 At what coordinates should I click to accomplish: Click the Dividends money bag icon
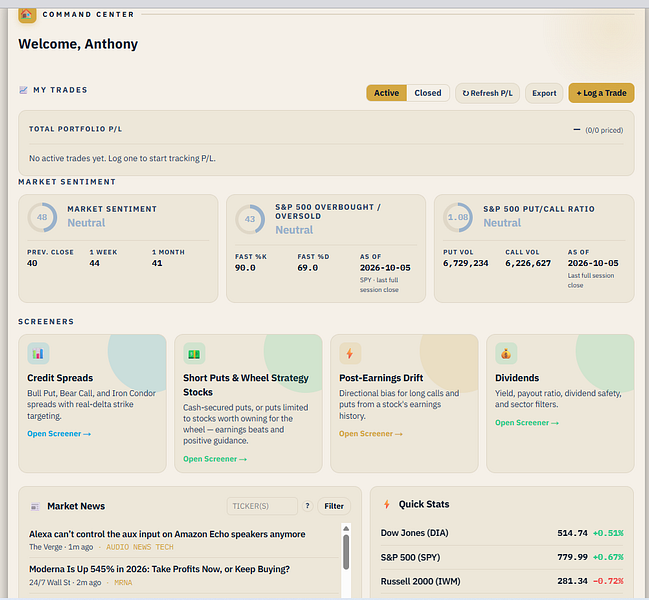pyautogui.click(x=506, y=353)
